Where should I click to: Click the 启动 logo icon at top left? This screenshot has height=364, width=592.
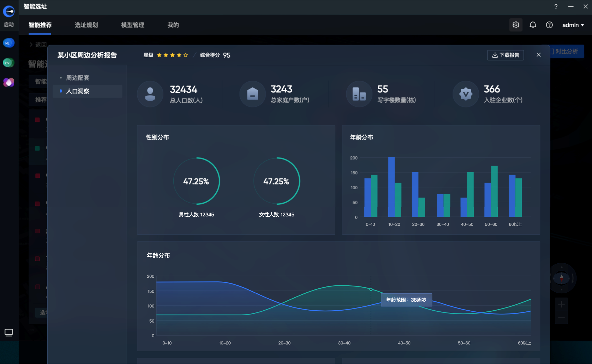(9, 11)
